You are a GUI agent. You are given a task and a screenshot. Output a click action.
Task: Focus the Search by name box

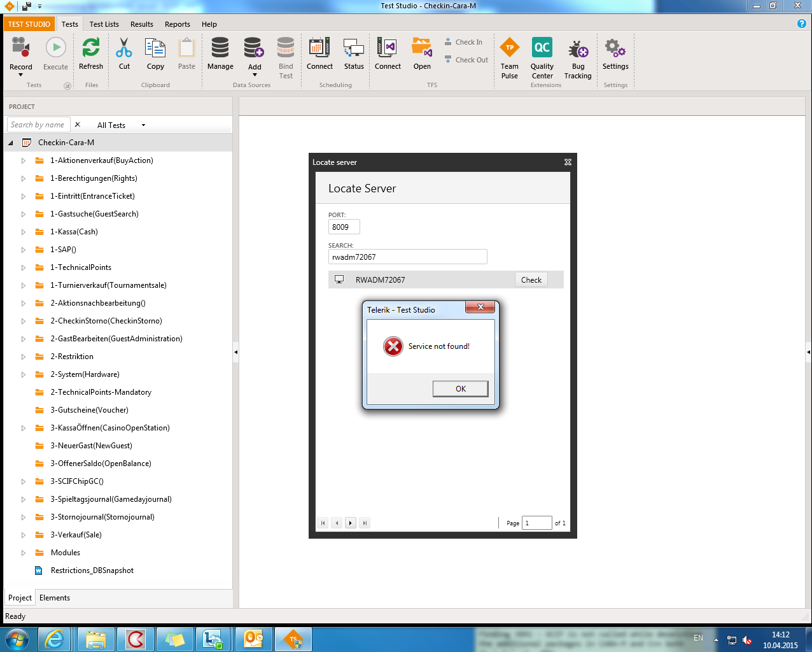point(38,125)
